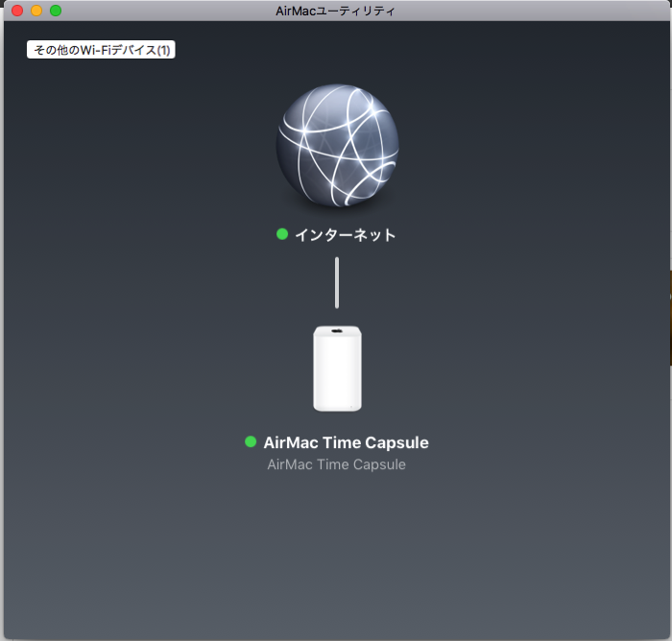Image resolution: width=672 pixels, height=641 pixels.
Task: Click the gray AirMac Time Capsule subtitle
Action: coord(336,464)
